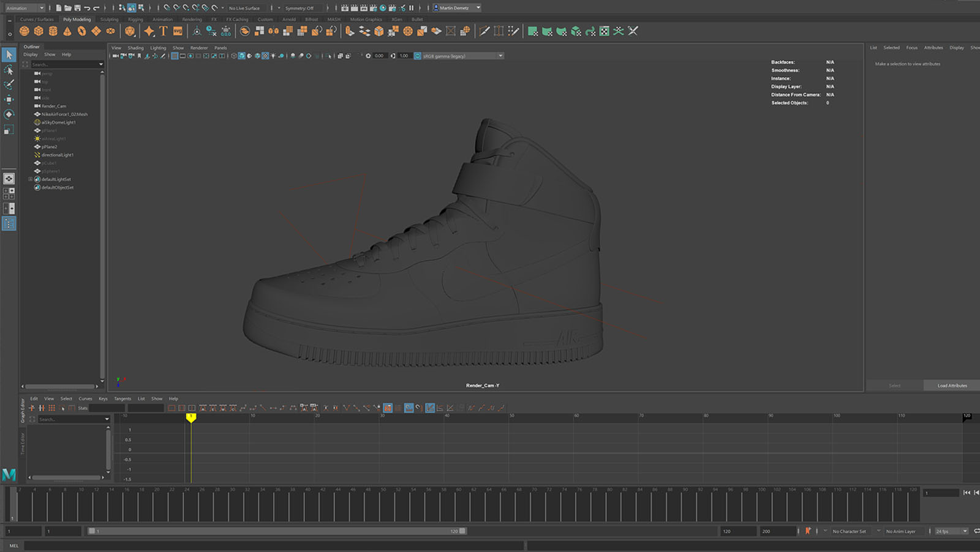Toggle the sRGB gamma color management button
The height and width of the screenshot is (552, 980).
pos(417,56)
